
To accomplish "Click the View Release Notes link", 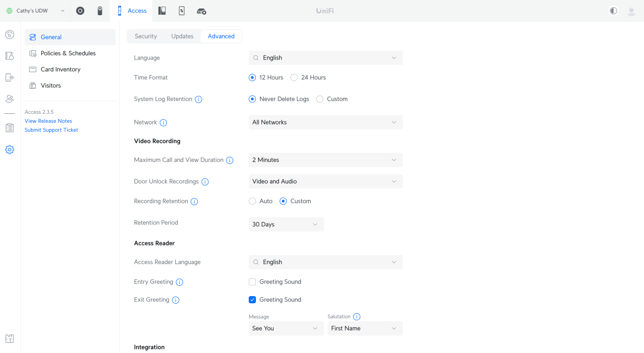I will click(x=48, y=121).
